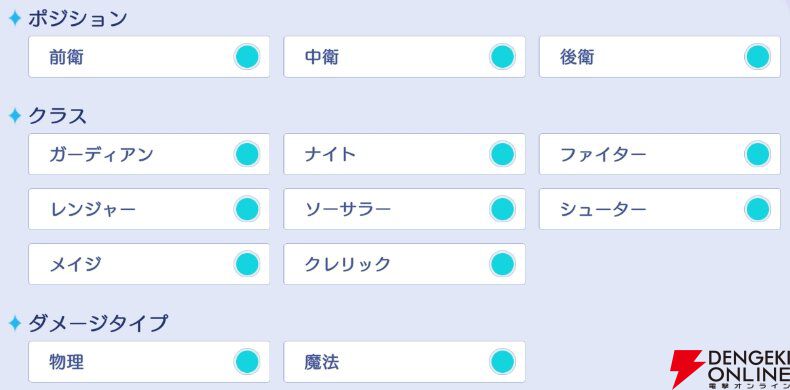Select the ファイター class filter
Image resolution: width=790 pixels, height=390 pixels.
pos(660,154)
